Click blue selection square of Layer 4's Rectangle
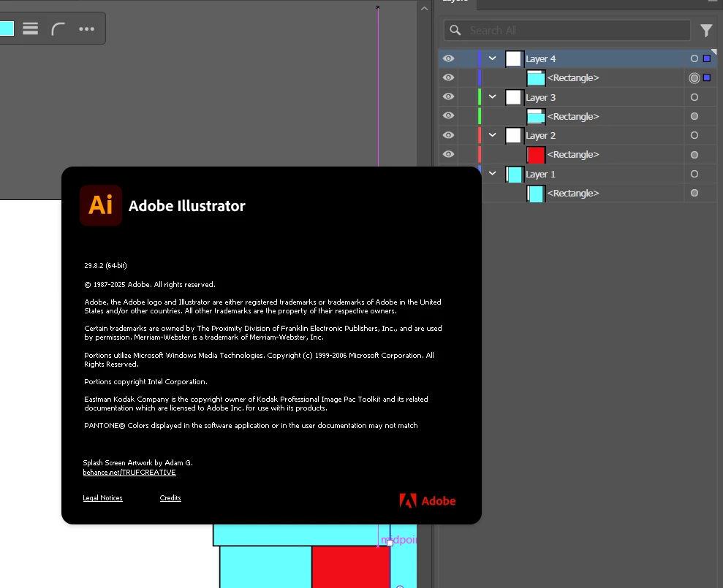Screen dimensions: 723x588 click(707, 77)
